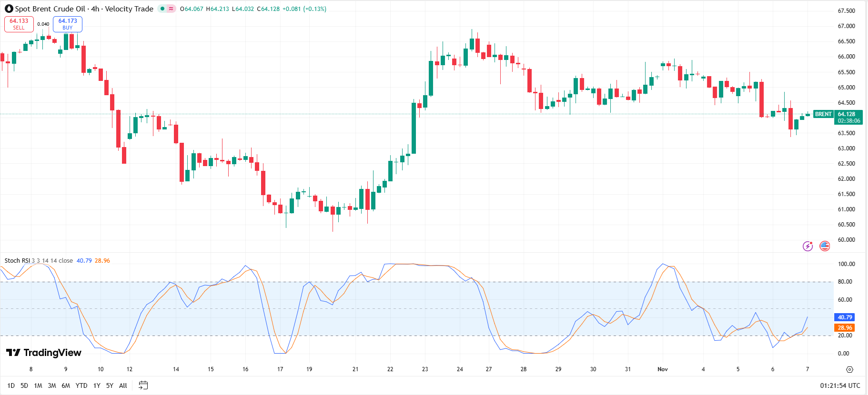The image size is (868, 395).
Task: Switch to the 5Y time range
Action: 110,385
